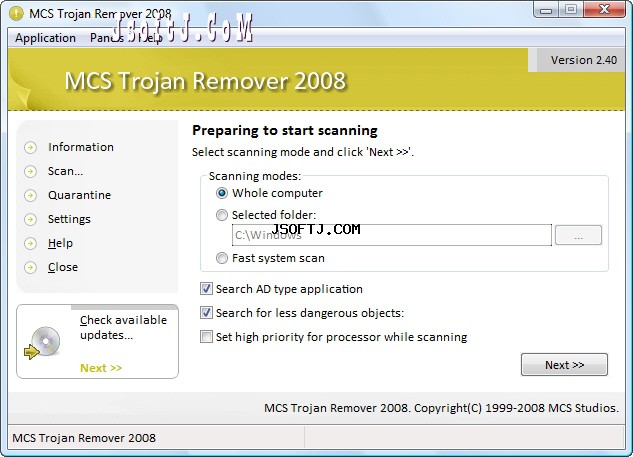Close the window with the red X
Screen dimensions: 633x457
[x=604, y=10]
